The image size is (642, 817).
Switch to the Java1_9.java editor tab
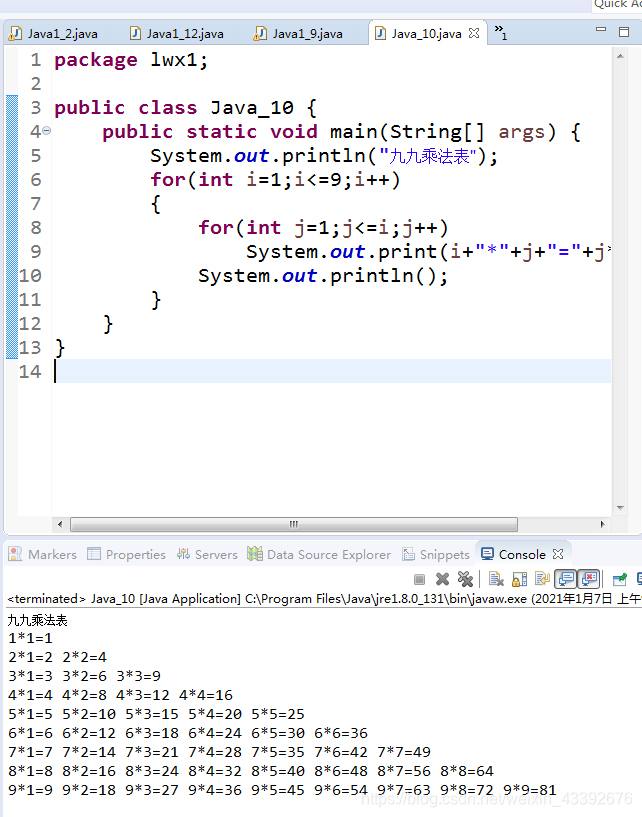coord(298,34)
